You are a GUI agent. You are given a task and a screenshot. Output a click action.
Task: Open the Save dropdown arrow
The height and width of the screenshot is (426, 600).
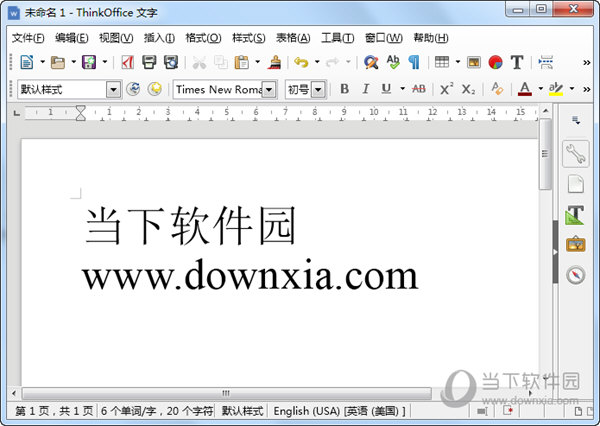pos(104,62)
